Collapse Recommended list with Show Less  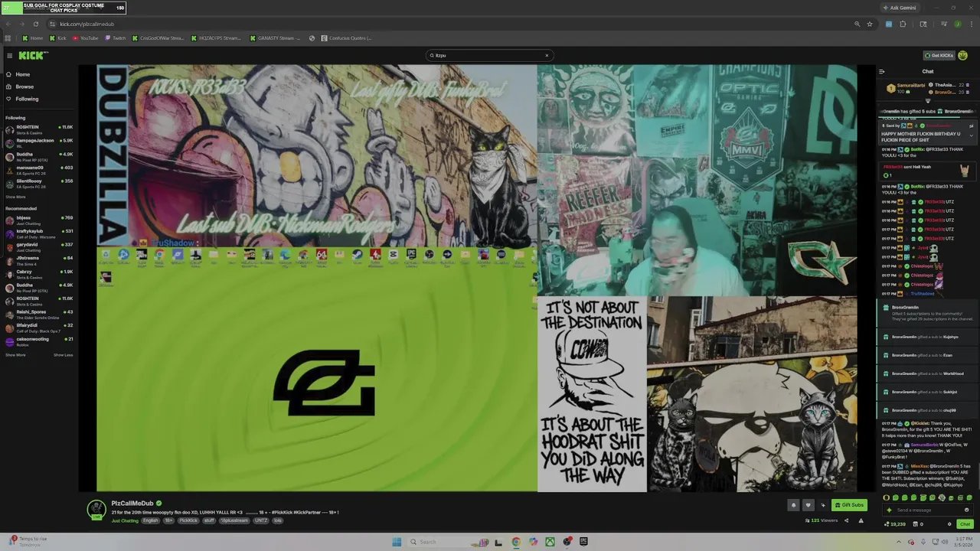click(64, 355)
